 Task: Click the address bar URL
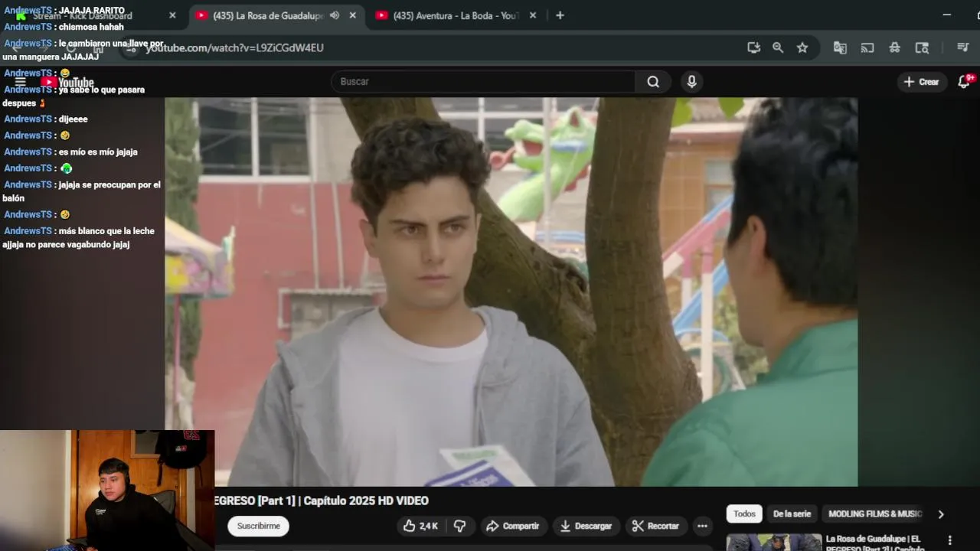click(x=234, y=47)
